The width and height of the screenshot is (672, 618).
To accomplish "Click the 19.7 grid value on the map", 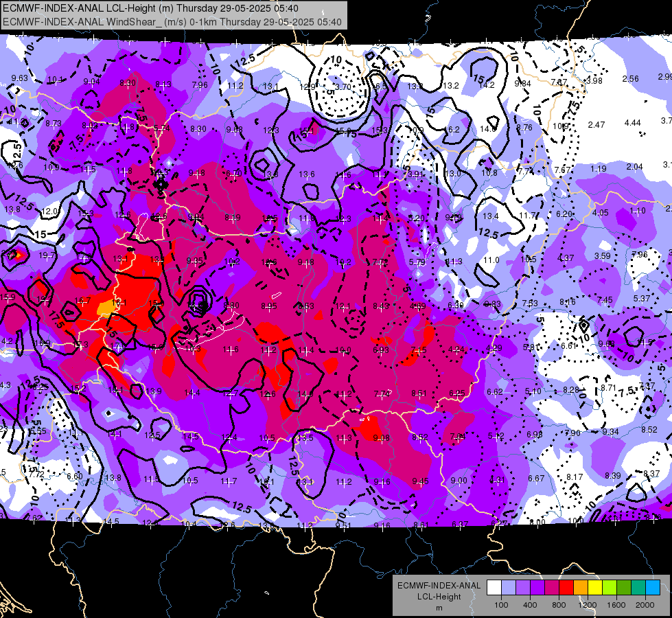I will click(47, 255).
